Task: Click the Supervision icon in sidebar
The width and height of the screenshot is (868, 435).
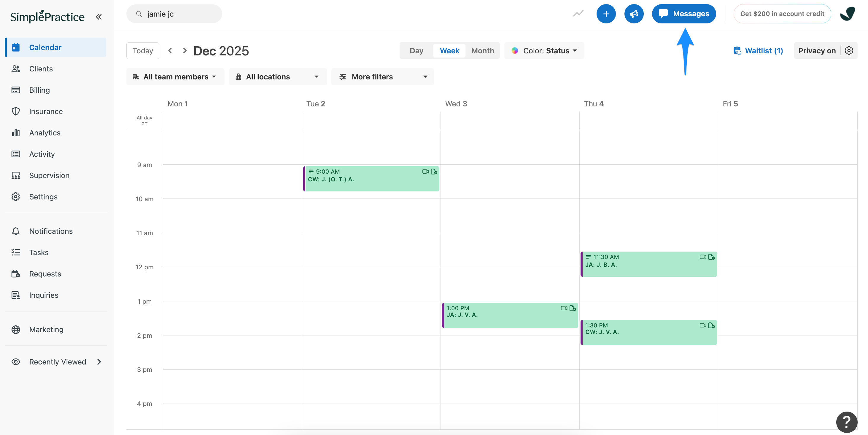Action: pyautogui.click(x=16, y=175)
